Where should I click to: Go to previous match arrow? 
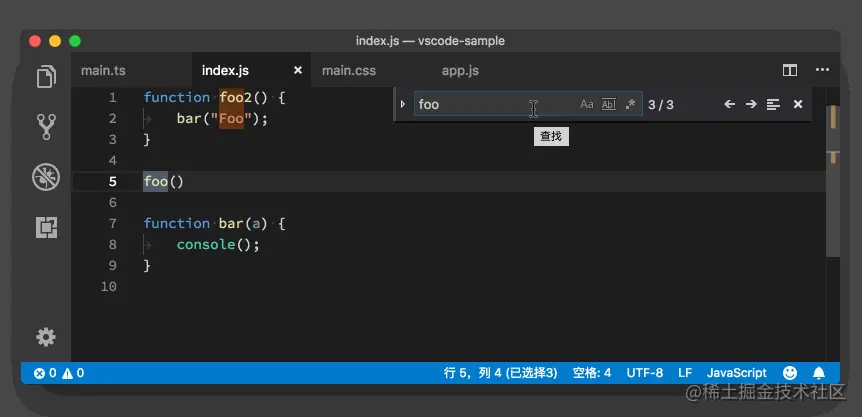pos(730,104)
